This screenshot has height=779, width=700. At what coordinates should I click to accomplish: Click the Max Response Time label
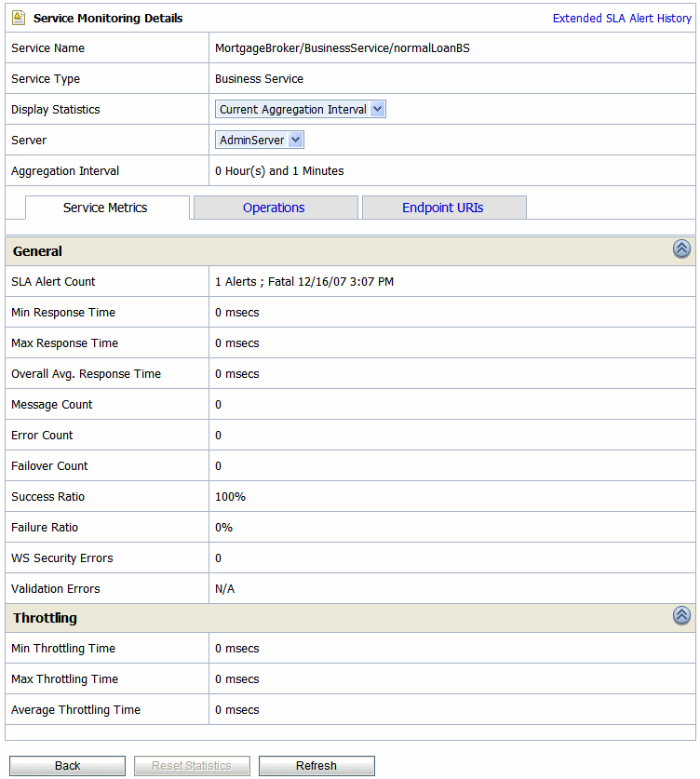pos(64,343)
